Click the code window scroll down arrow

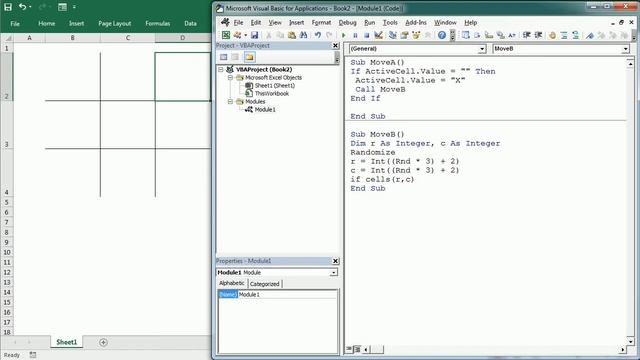click(x=631, y=341)
